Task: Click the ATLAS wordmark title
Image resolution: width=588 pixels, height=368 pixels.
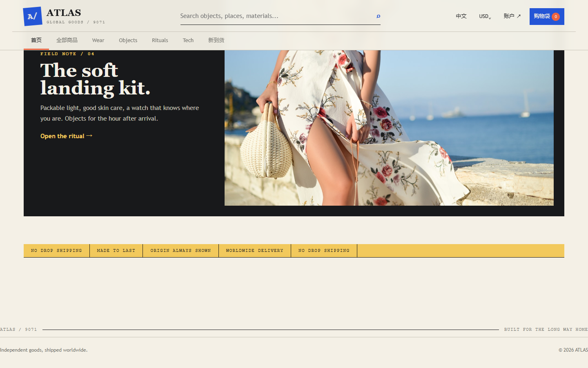Action: 64,13
